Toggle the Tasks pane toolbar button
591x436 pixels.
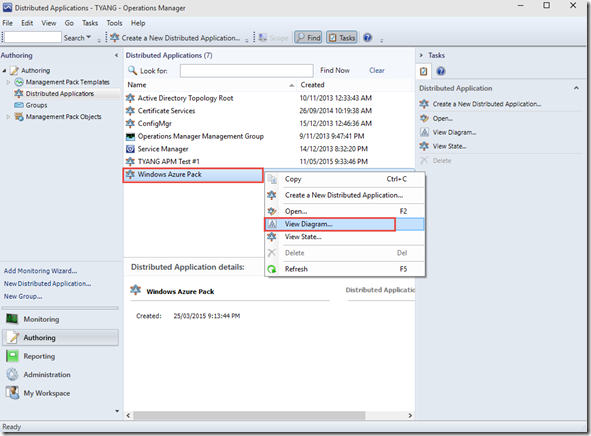(342, 38)
